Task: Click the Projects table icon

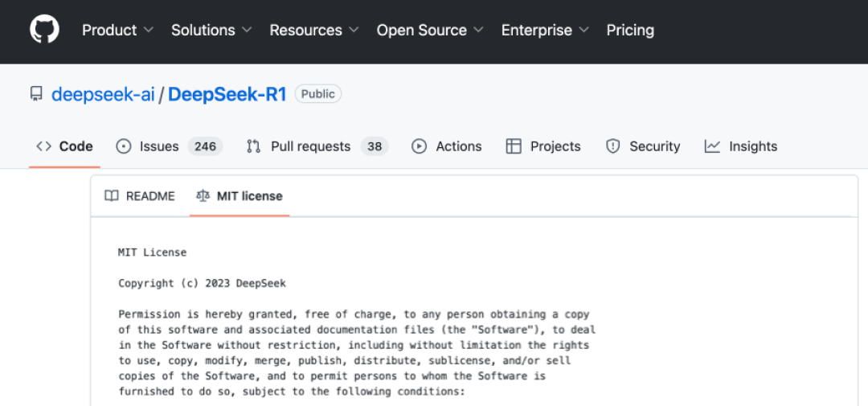Action: click(514, 146)
